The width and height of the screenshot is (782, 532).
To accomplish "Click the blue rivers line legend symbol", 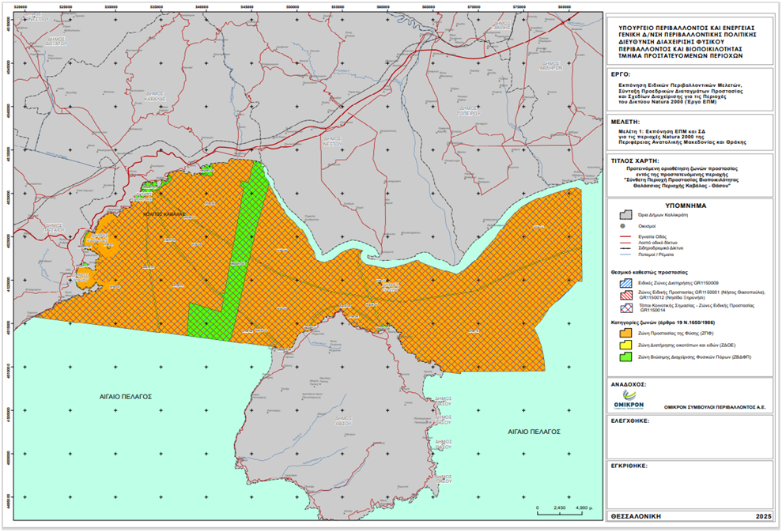I will click(624, 255).
